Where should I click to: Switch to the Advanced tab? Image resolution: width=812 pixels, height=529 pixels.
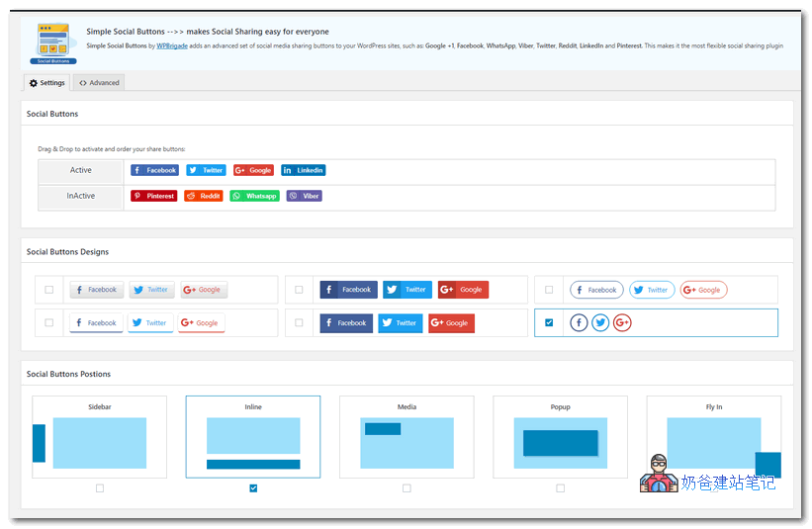pyautogui.click(x=99, y=83)
